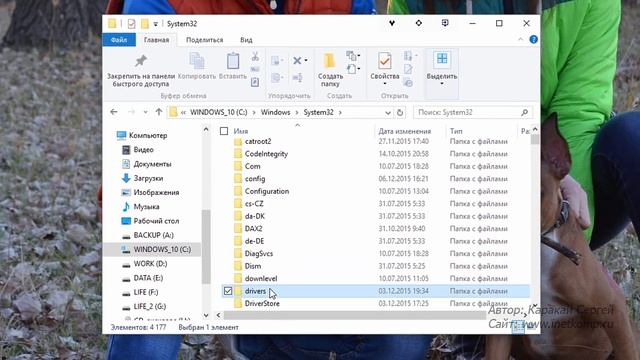Open the recent locations dropdown arrow
The image size is (640, 360).
point(145,112)
